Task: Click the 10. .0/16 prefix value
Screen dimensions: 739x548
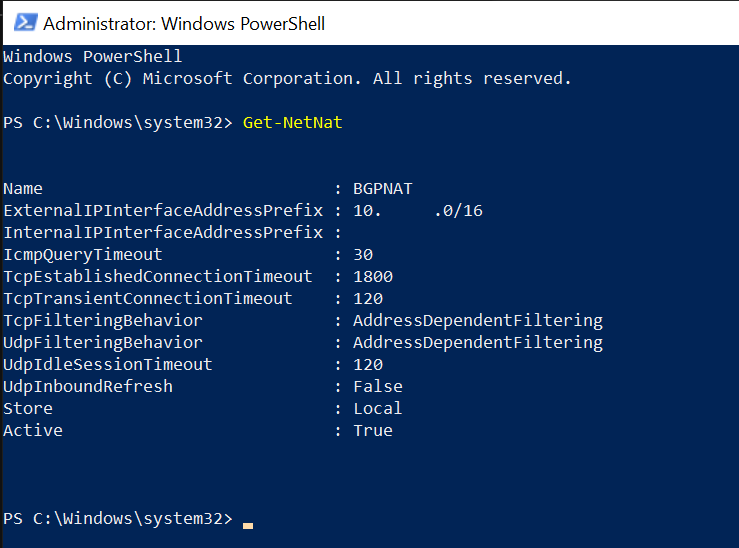Action: [x=418, y=211]
